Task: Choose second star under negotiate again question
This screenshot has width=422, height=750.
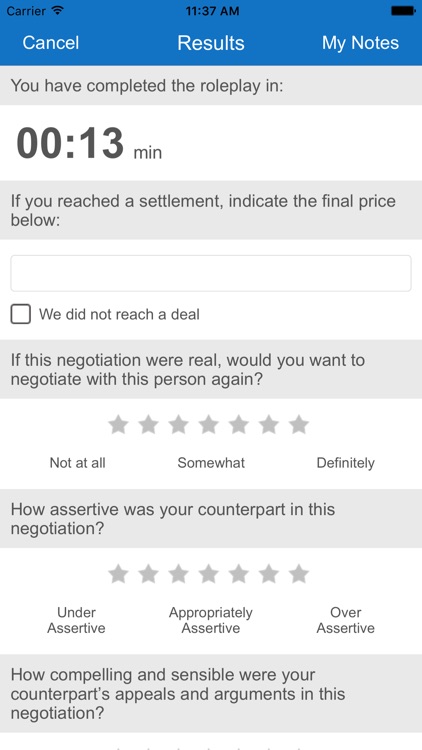Action: coord(148,424)
